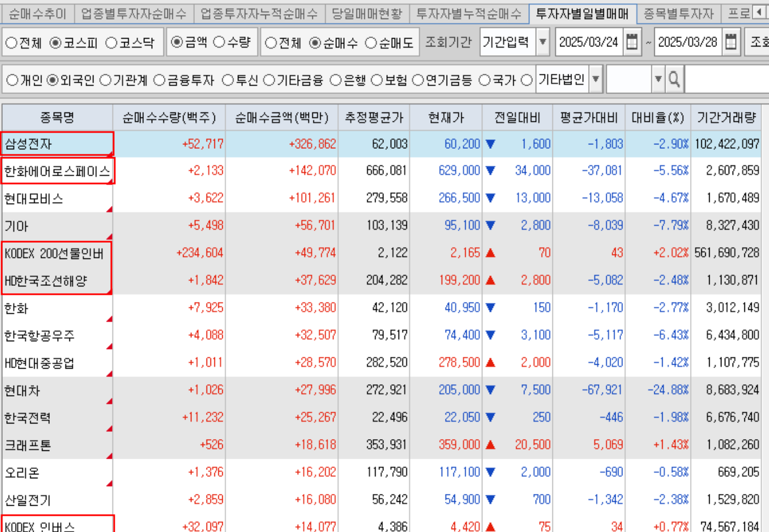Go to the 순매수추이 tab
Screen dimensions: 769x532
tap(37, 13)
